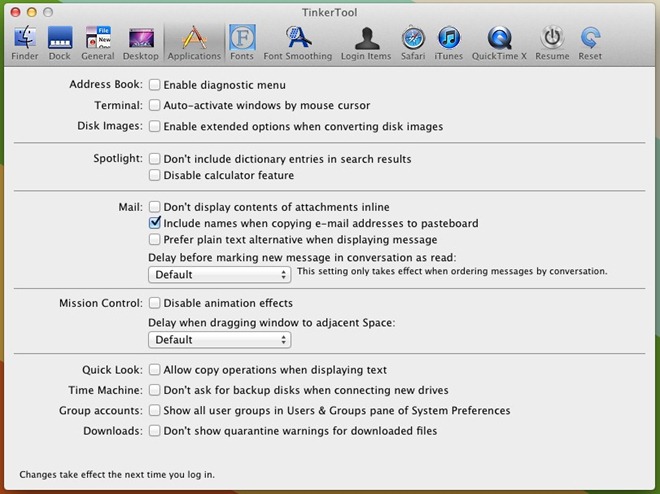
Task: Minimize TinkerTool with the yellow button
Action: [32, 12]
